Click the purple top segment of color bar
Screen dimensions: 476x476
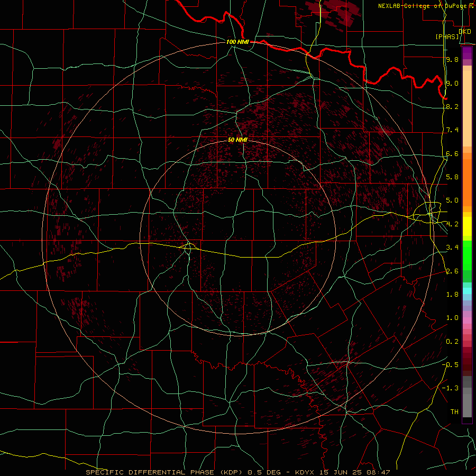click(x=467, y=53)
